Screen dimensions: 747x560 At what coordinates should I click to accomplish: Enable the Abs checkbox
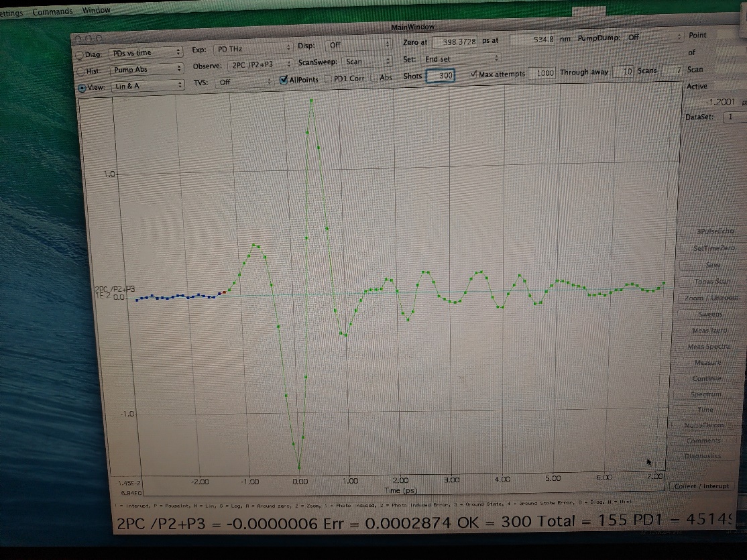click(374, 78)
